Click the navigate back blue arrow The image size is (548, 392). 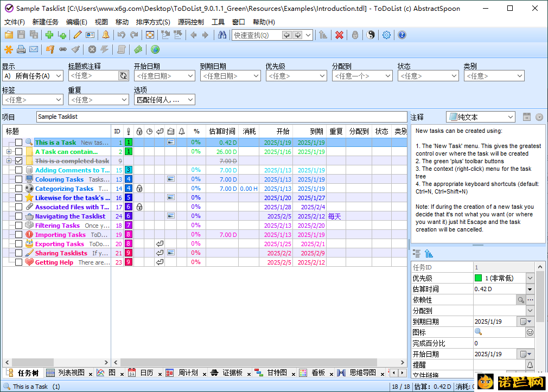pyautogui.click(x=194, y=35)
